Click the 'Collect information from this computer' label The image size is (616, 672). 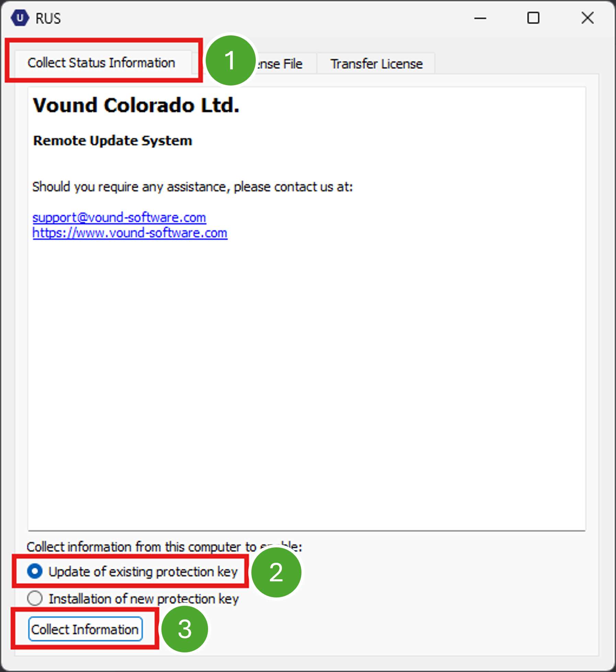tap(141, 547)
